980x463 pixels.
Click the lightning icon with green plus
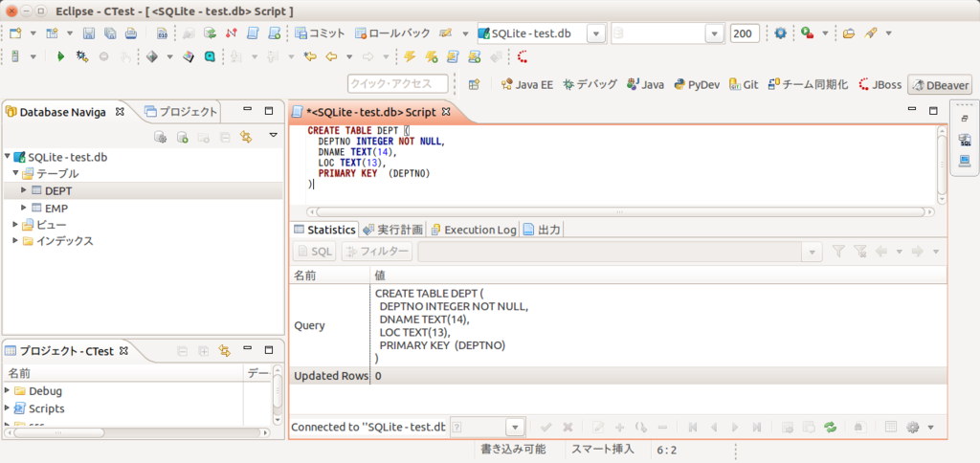click(x=432, y=56)
